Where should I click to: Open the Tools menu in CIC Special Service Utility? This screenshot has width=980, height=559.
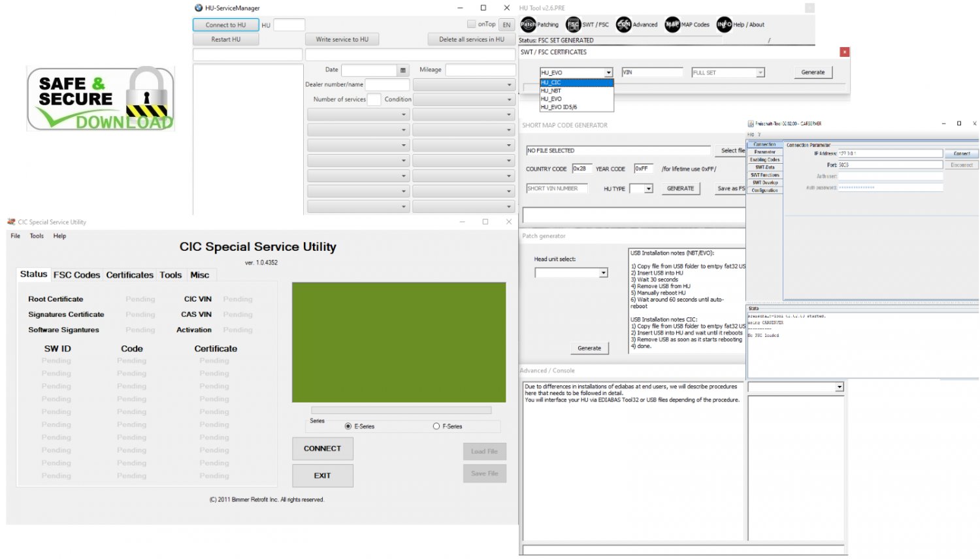pos(36,236)
